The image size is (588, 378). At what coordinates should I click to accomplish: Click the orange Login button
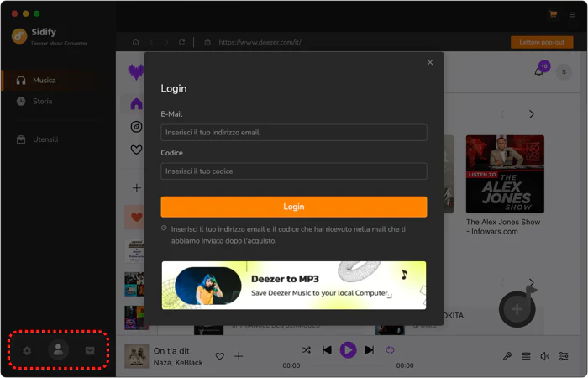coord(294,207)
